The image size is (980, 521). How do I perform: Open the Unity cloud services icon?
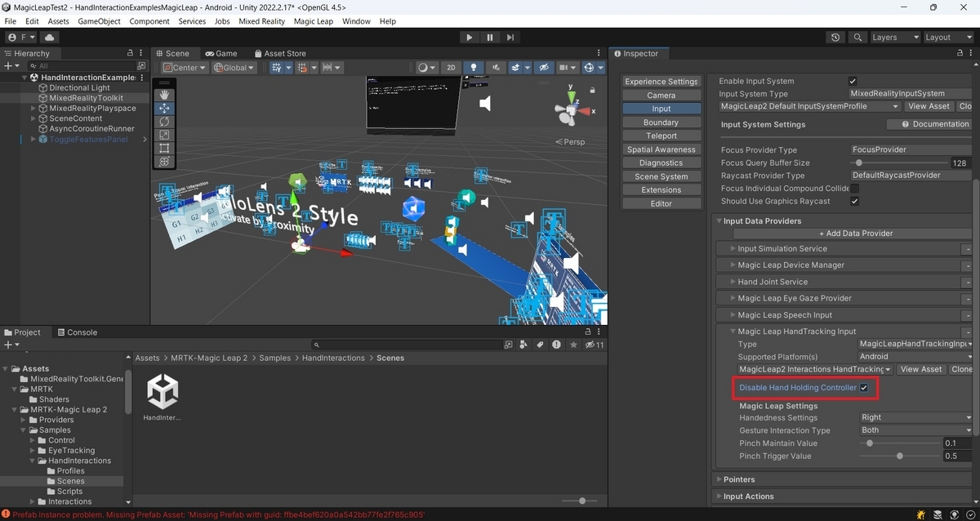(50, 38)
